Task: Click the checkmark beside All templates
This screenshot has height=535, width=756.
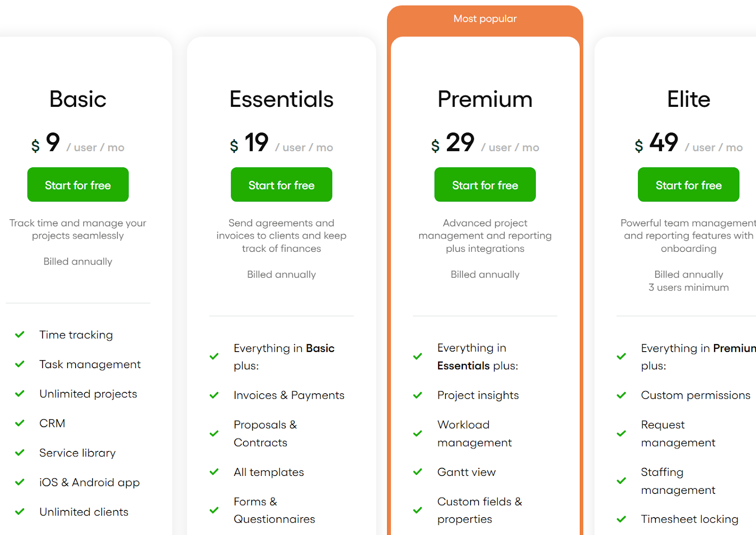Action: pos(214,472)
